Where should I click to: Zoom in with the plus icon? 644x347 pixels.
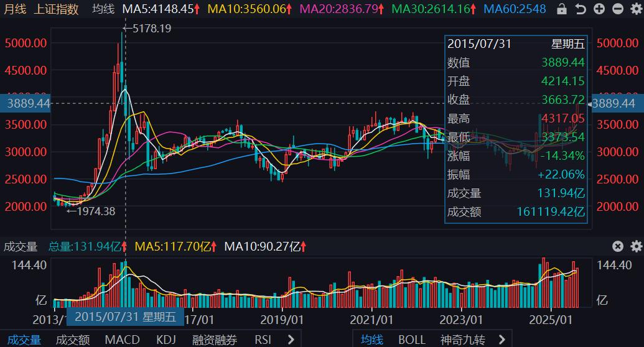[599, 9]
